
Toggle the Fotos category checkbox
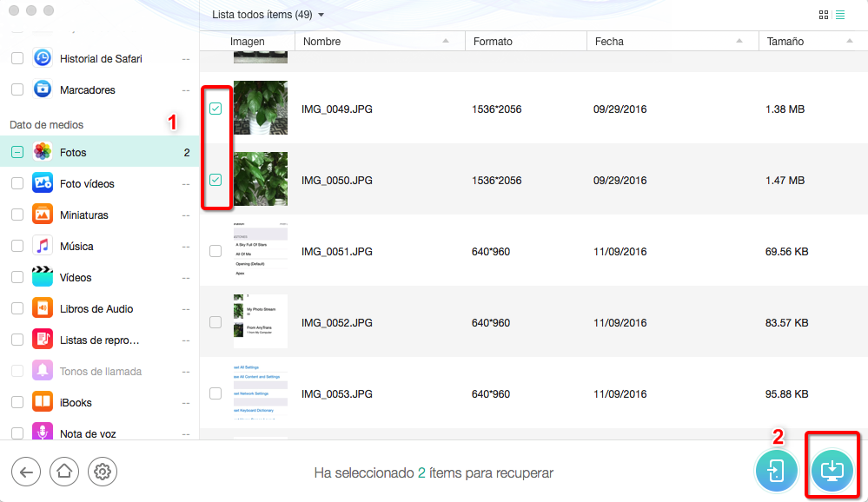pos(17,152)
